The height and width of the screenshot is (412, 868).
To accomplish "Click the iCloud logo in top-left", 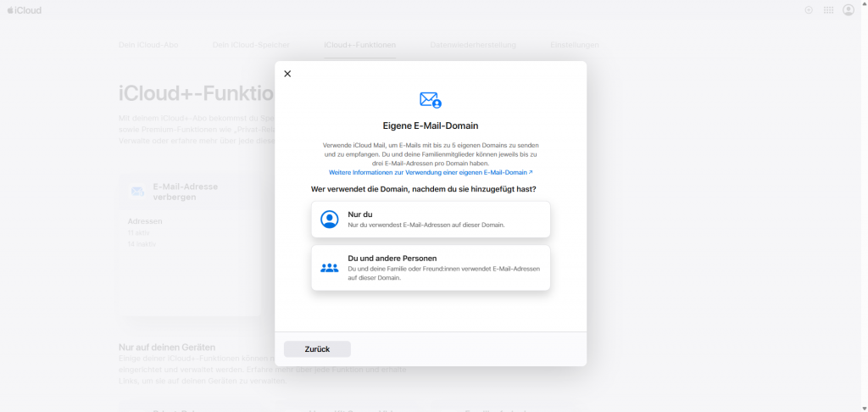I will click(x=25, y=10).
